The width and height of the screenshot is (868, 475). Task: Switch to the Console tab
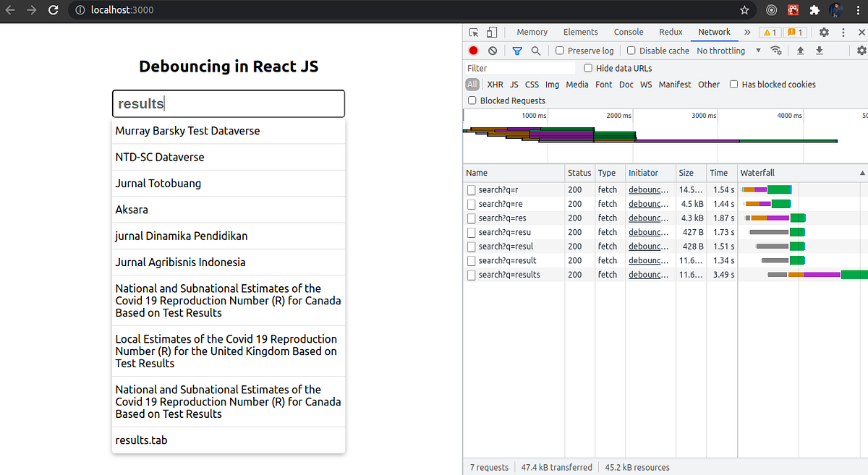(629, 32)
